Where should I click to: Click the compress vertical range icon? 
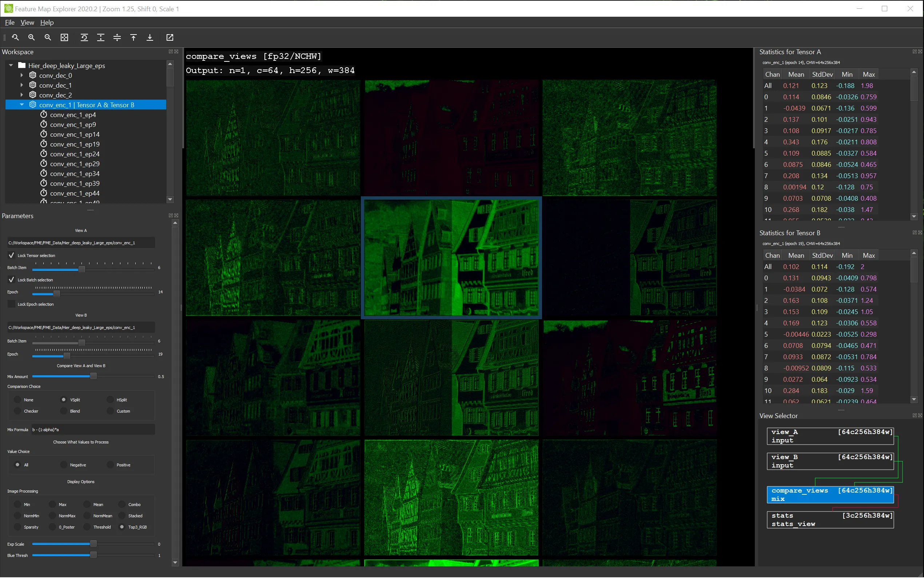coord(117,37)
